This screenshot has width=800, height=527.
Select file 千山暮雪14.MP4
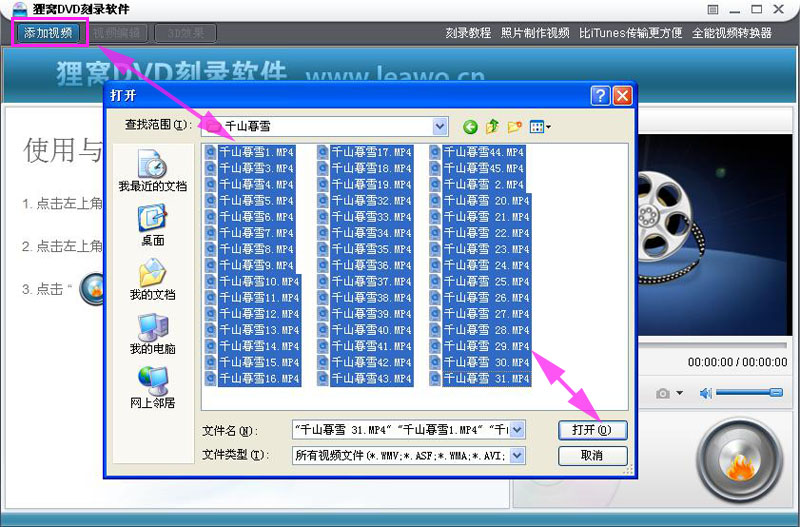tap(259, 346)
